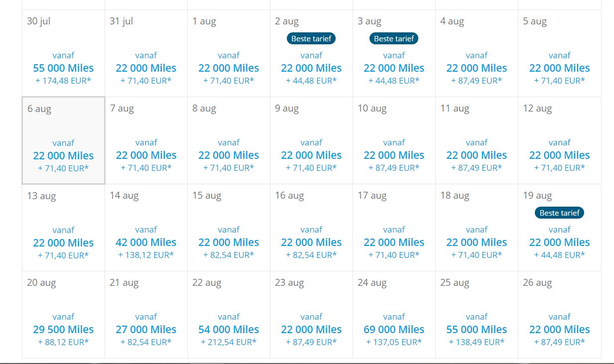Select the 30 jul date cell
Image resolution: width=614 pixels, height=364 pixels.
pos(63,54)
